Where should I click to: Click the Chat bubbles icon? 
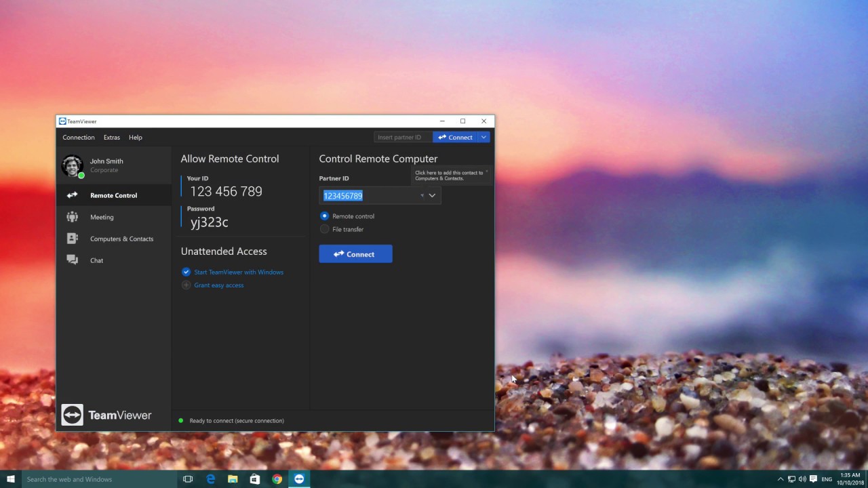click(72, 260)
